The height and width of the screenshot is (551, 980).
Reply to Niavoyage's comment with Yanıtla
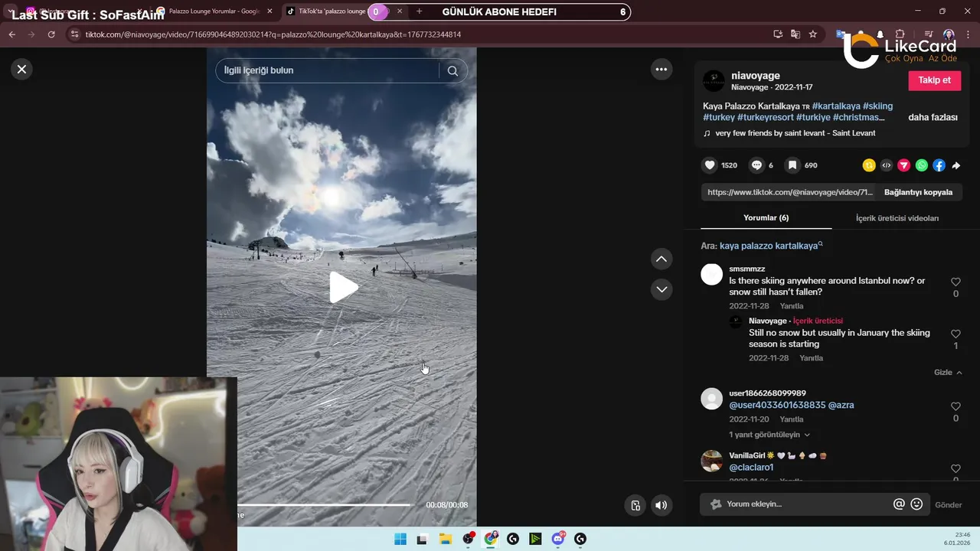click(812, 358)
